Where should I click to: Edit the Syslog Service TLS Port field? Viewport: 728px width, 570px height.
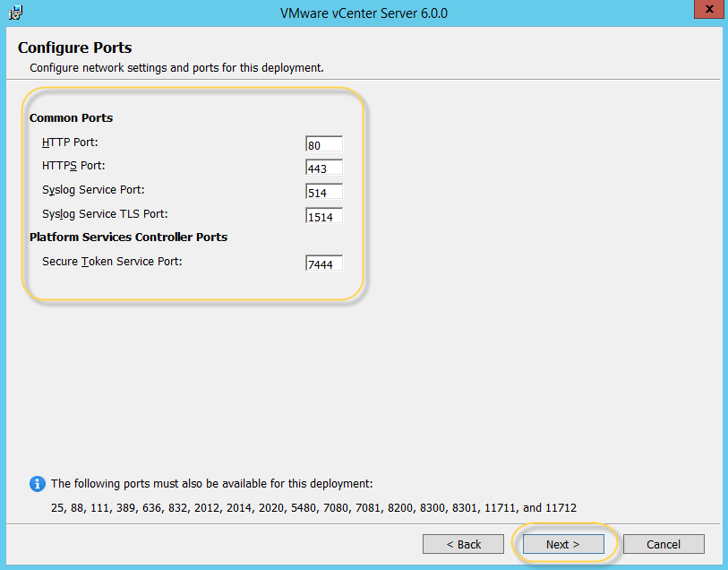click(323, 216)
